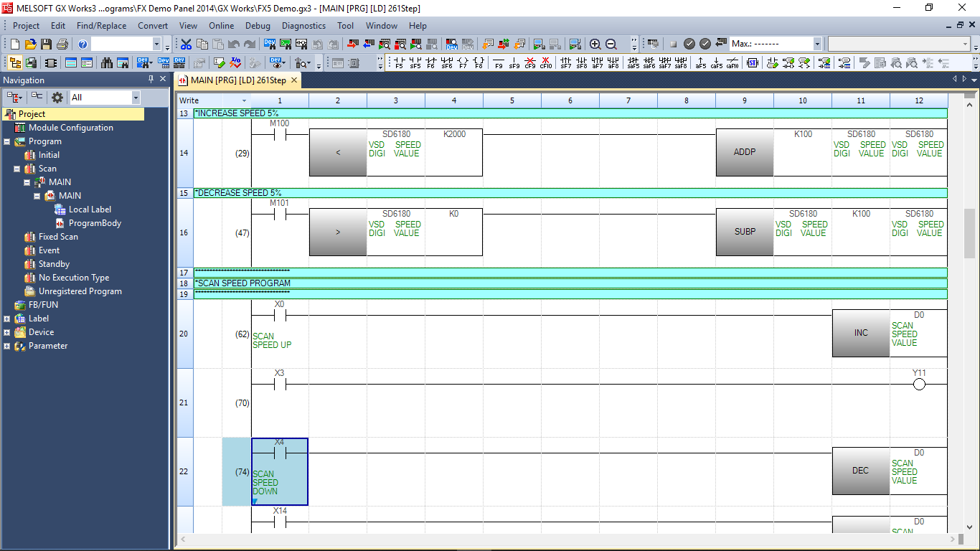Insert coil using F7 toolbar icon

(x=463, y=62)
